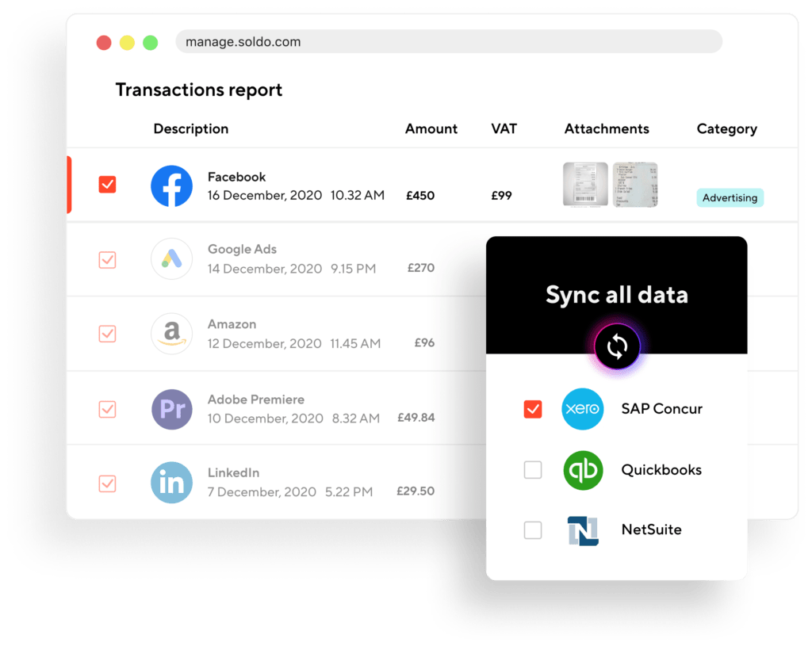Click the green maximize window button

pos(150,43)
